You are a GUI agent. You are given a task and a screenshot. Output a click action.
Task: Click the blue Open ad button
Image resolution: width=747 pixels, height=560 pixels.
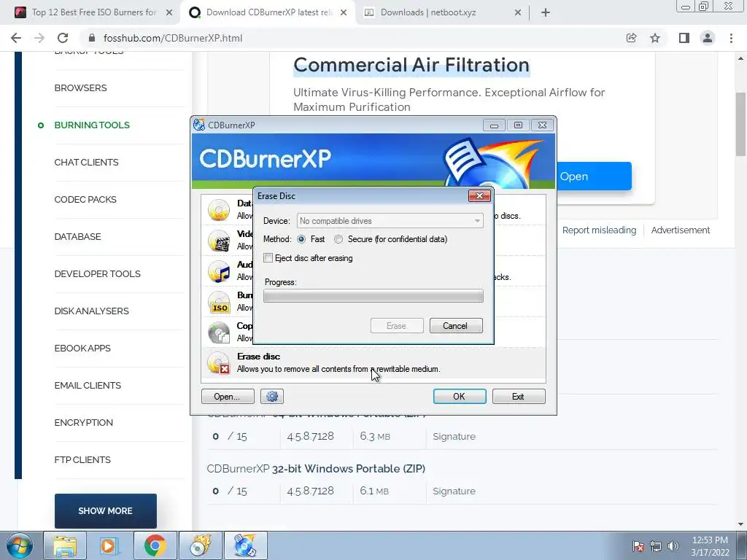pyautogui.click(x=594, y=176)
